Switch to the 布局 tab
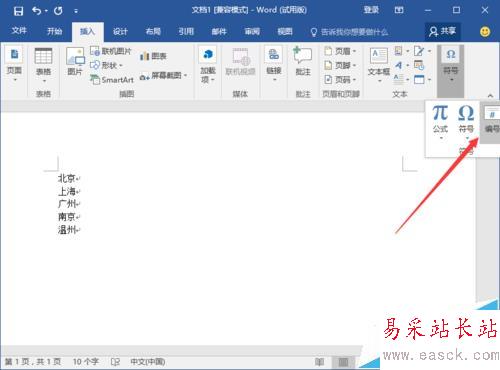The image size is (500, 370). pos(153,31)
